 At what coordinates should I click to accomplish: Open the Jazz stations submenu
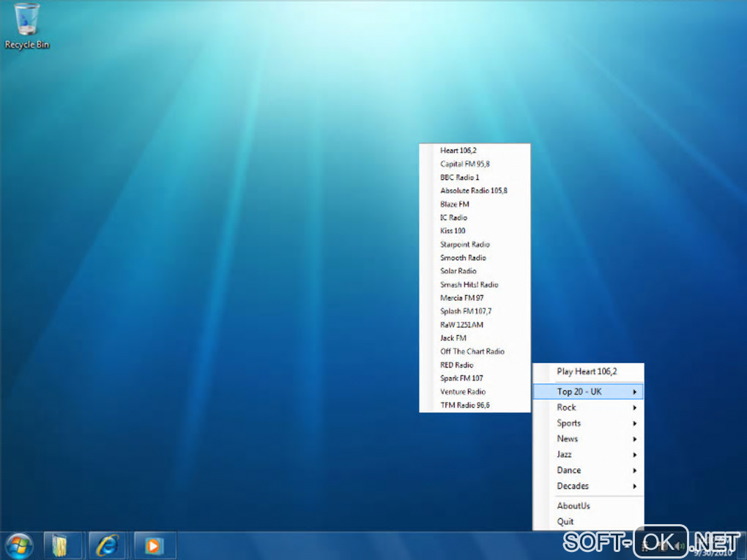click(588, 455)
